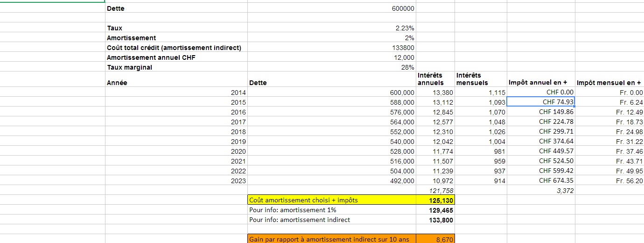The image size is (644, 243).
Task: Select annual interest 13,380
Action: (435, 93)
